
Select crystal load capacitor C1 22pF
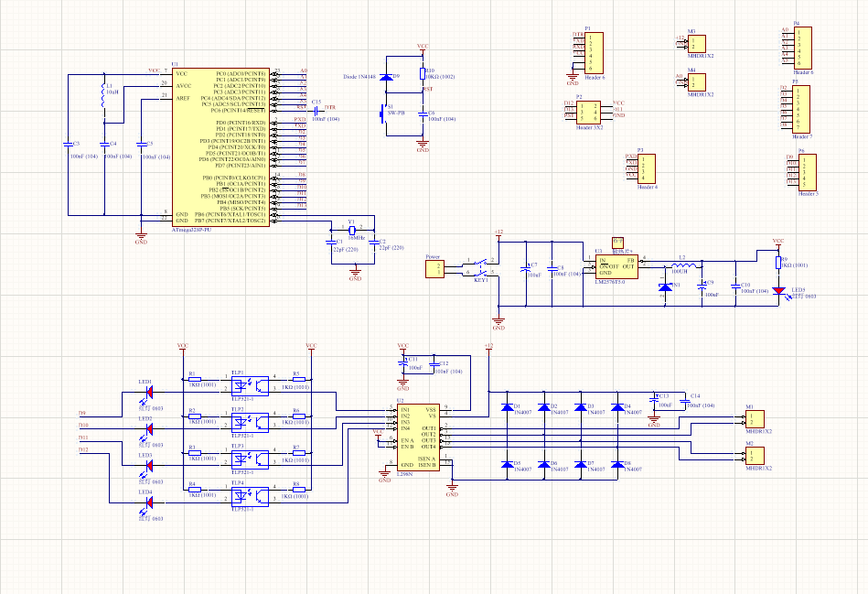point(331,243)
